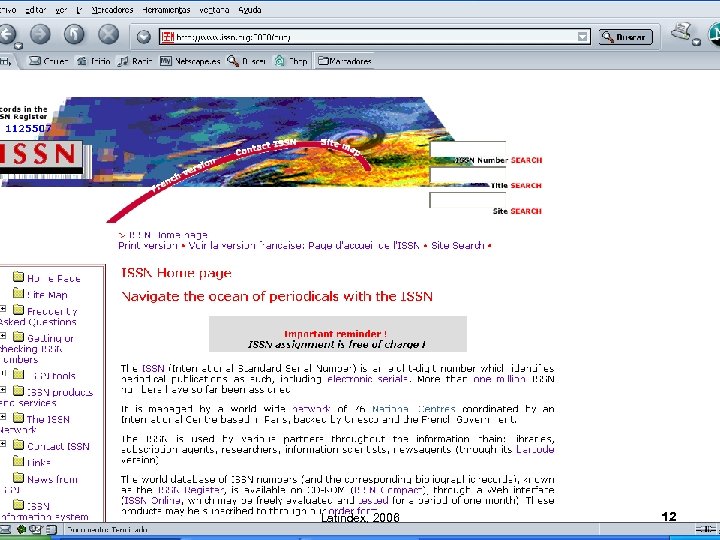Click SEARCH next to Site
Screen dimensions: 720x540
tap(526, 211)
